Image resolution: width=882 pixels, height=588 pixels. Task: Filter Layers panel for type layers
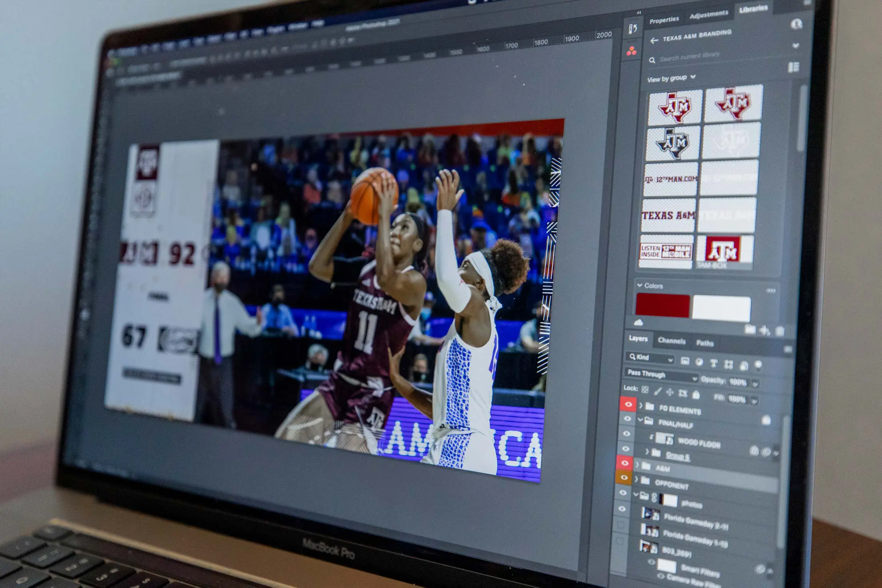(713, 363)
